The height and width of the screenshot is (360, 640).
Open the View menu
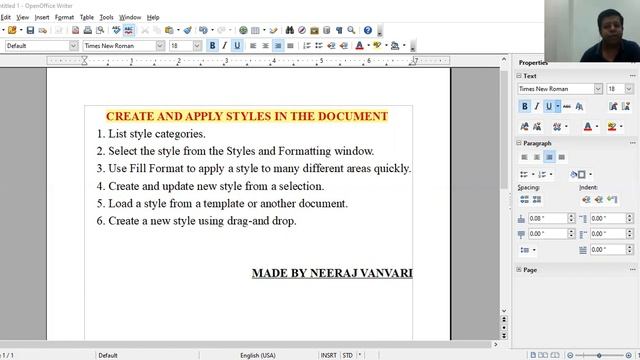22,17
